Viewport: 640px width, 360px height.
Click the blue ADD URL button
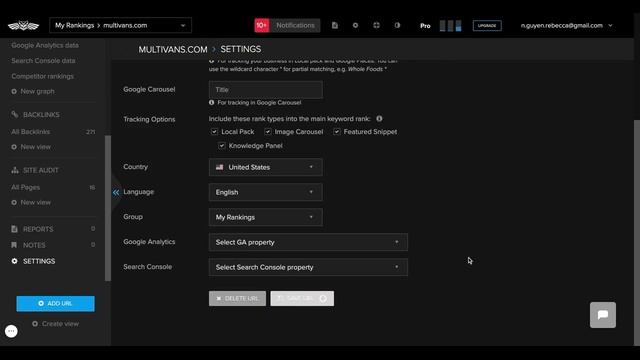56,303
